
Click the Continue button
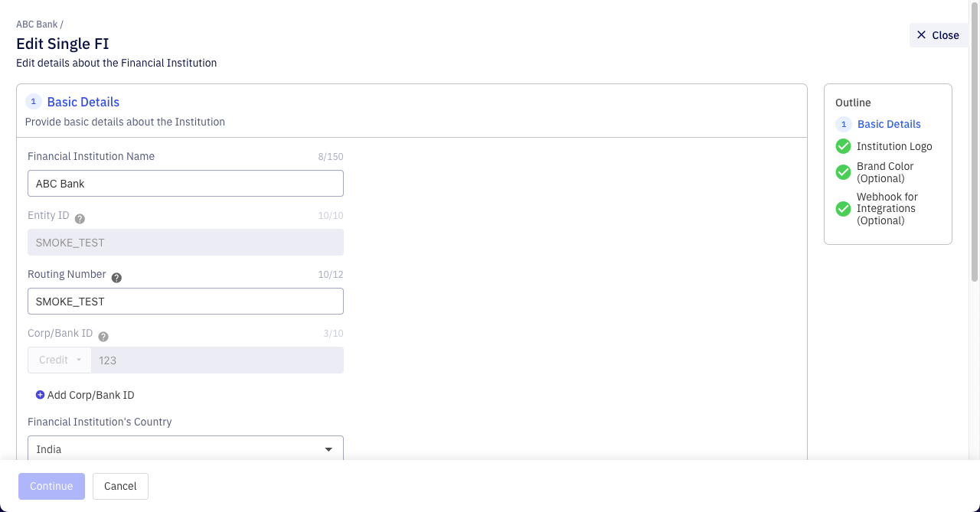click(51, 486)
